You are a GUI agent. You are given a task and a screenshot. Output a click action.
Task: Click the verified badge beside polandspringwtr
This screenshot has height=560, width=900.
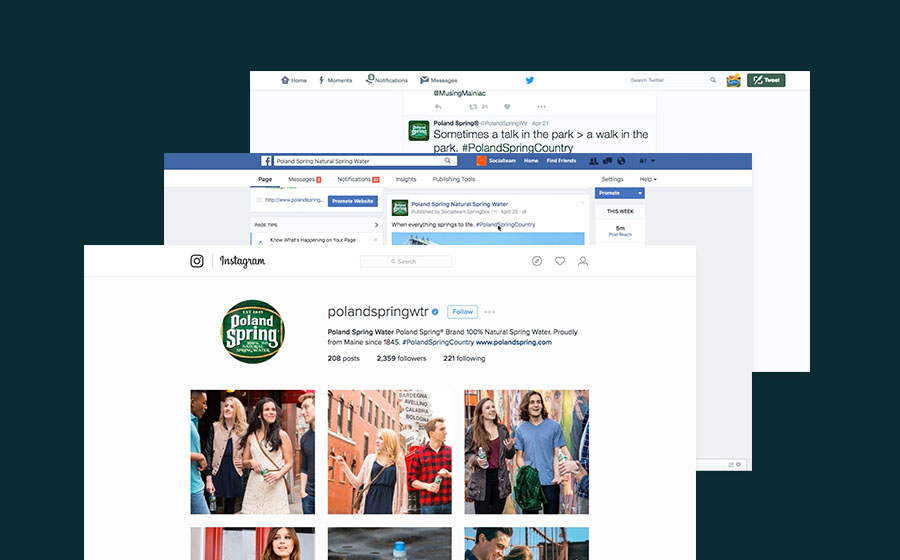[x=435, y=312]
